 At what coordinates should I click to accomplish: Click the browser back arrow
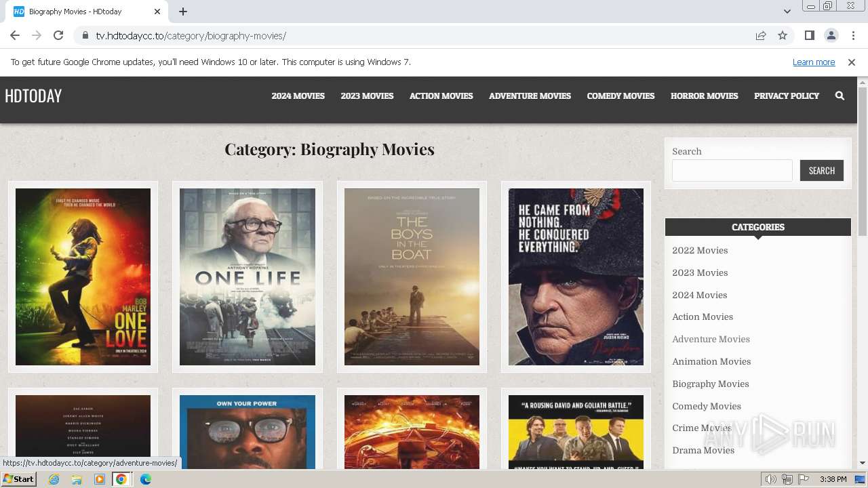[x=15, y=35]
